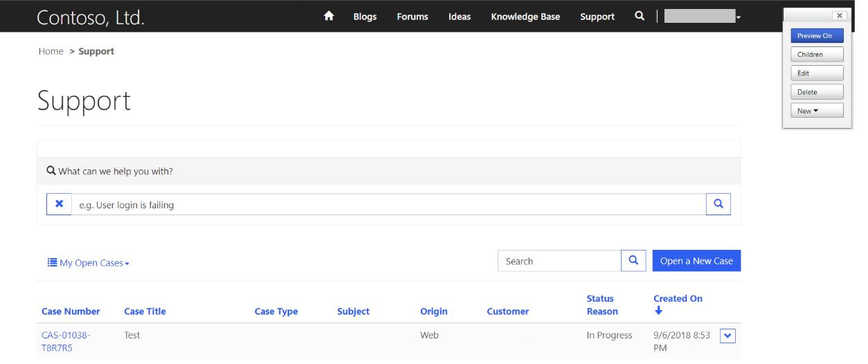
Task: Click the 'In Progress' status cell
Action: point(609,335)
